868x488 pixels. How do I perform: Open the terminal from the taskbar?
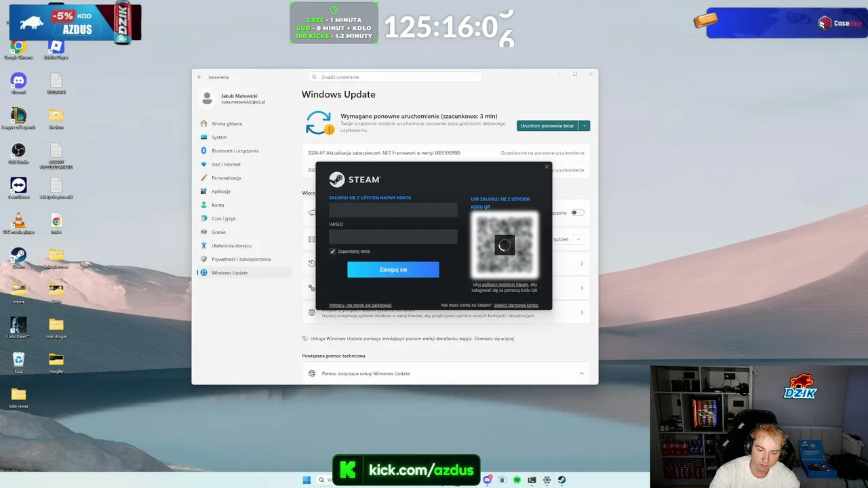pos(532,480)
